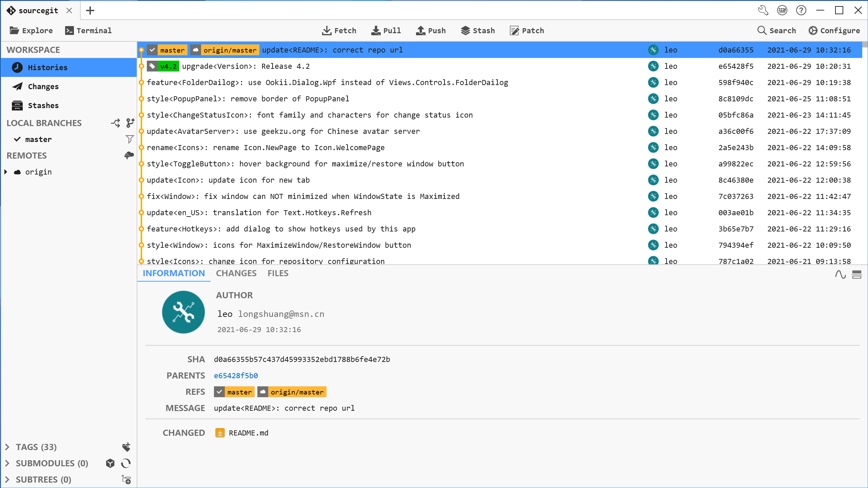Screen dimensions: 868x488
Task: Click create new tag icon
Action: click(126, 447)
